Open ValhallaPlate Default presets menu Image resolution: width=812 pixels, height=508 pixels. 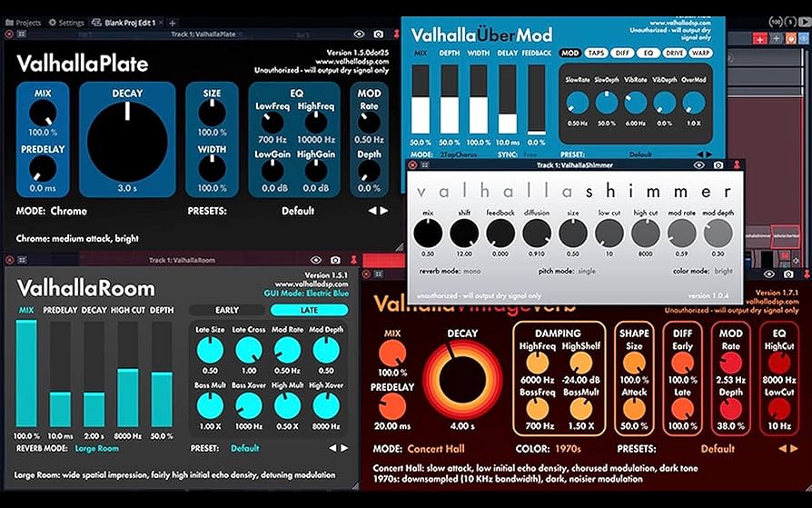(298, 211)
